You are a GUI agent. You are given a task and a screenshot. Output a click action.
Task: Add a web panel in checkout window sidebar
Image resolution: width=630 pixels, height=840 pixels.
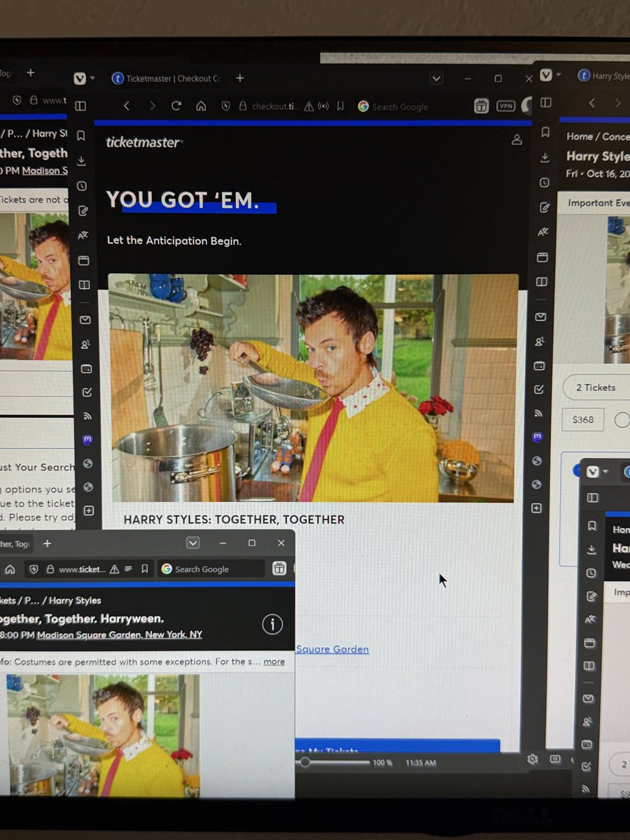(x=88, y=510)
